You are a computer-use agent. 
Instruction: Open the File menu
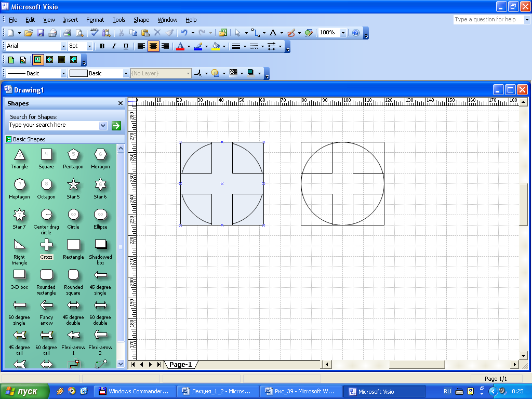point(13,20)
